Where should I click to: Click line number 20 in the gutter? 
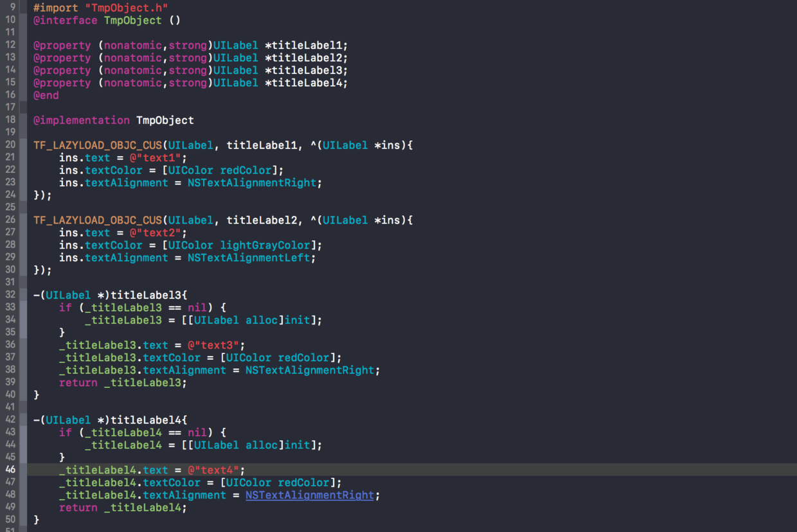point(10,145)
